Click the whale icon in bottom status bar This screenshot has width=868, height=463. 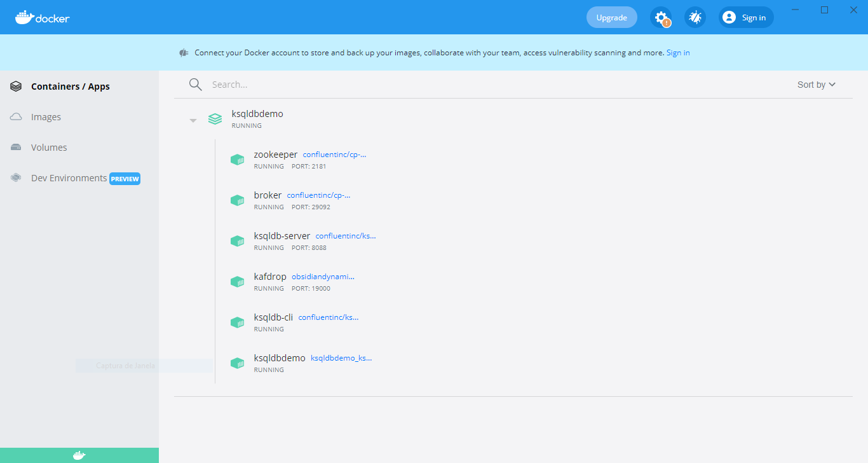(79, 454)
